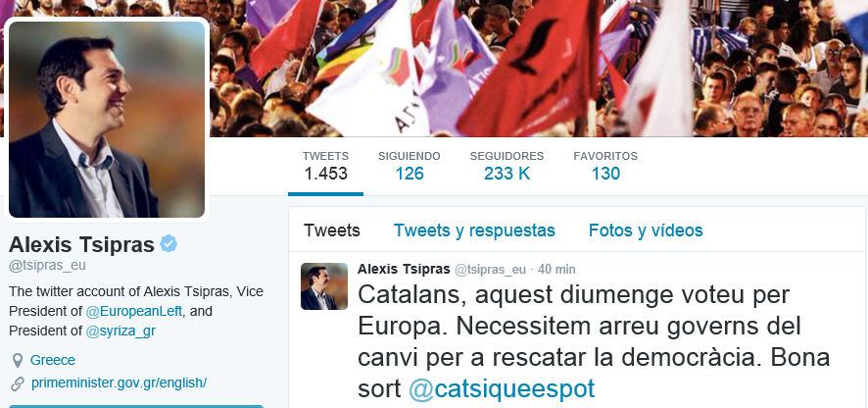The width and height of the screenshot is (868, 408).
Task: Click the location pin icon beside Greece
Action: [18, 361]
